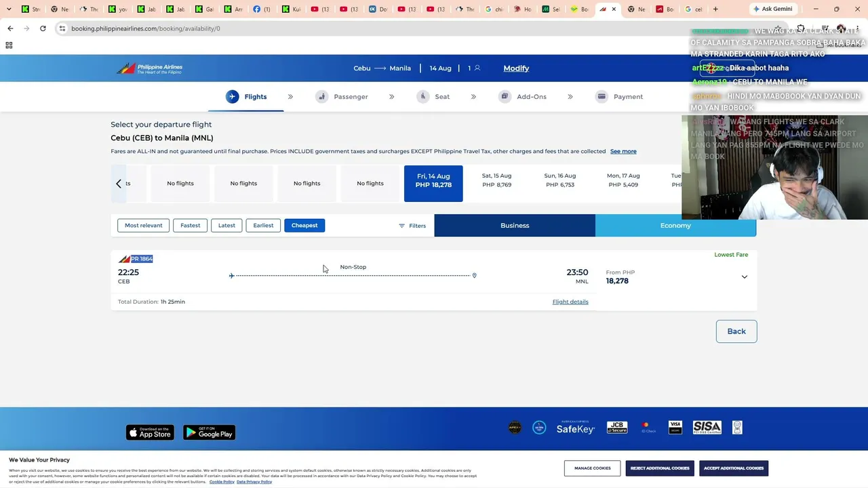This screenshot has height=488, width=868.
Task: Click the browser back arrow
Action: pyautogui.click(x=10, y=28)
